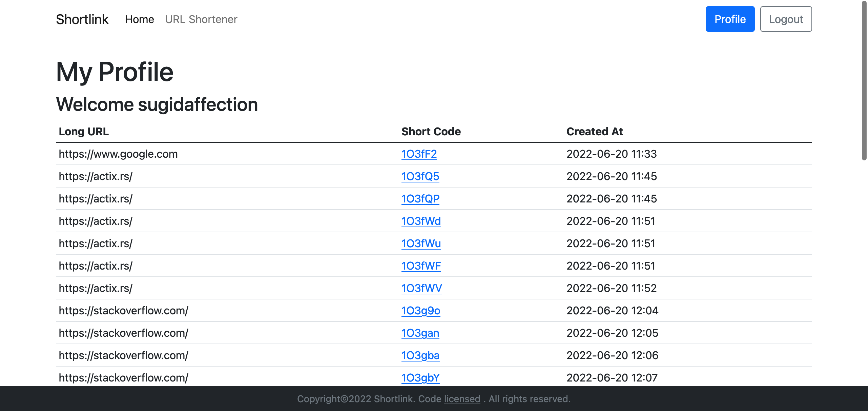Open short code link 1O3fWd

420,220
